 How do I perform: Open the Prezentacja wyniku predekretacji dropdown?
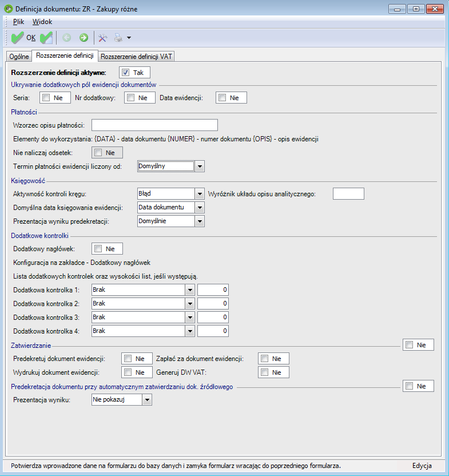coord(200,221)
